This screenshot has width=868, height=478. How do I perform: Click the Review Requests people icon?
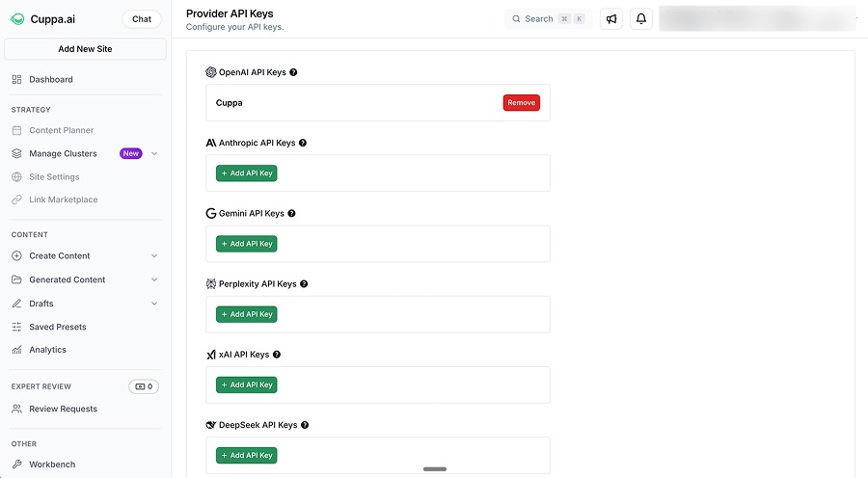[16, 409]
